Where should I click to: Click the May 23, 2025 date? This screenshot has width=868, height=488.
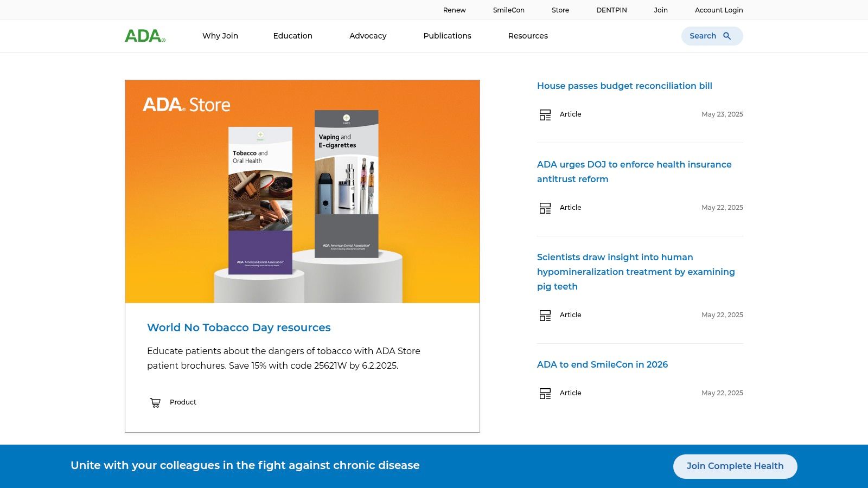[722, 114]
